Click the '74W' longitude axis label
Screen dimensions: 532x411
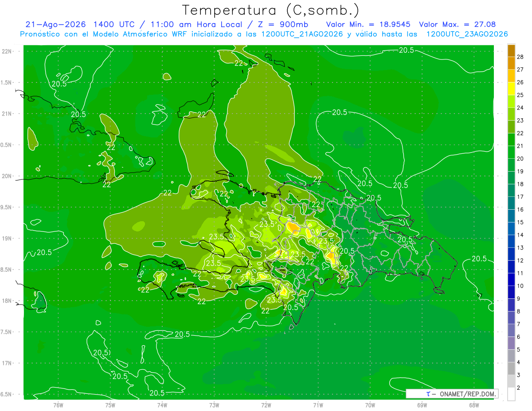162,405
